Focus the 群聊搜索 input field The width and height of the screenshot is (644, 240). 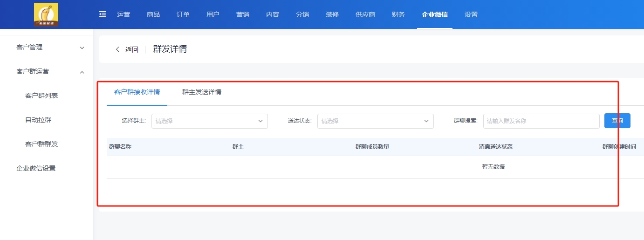pyautogui.click(x=541, y=121)
